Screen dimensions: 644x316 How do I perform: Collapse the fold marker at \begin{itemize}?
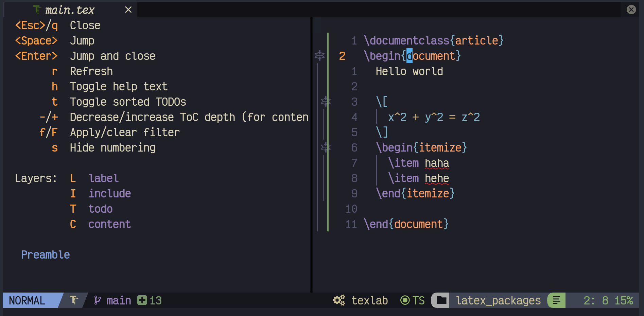point(326,147)
